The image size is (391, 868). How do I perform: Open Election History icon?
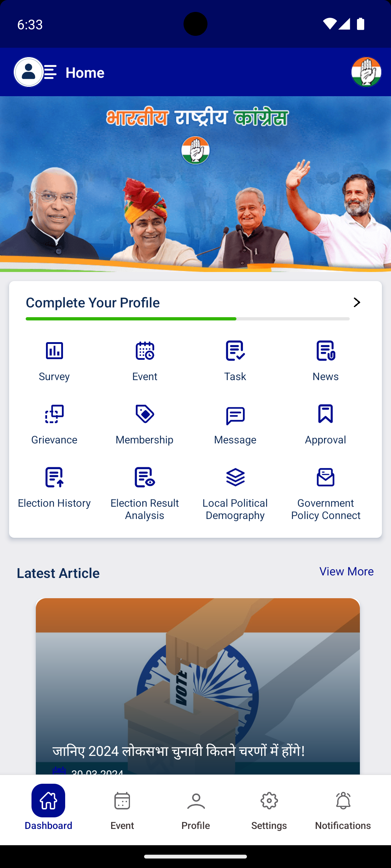(54, 477)
